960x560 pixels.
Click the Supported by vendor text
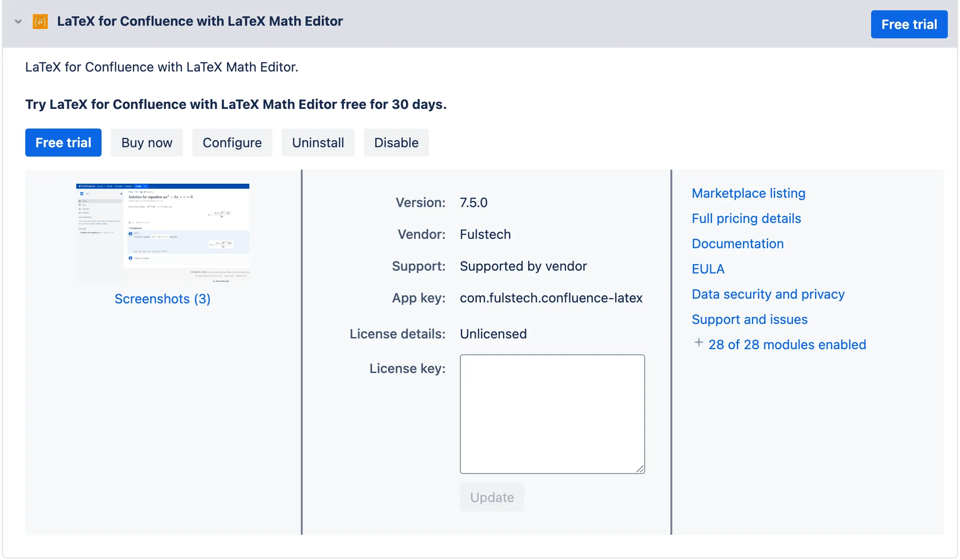pyautogui.click(x=523, y=266)
